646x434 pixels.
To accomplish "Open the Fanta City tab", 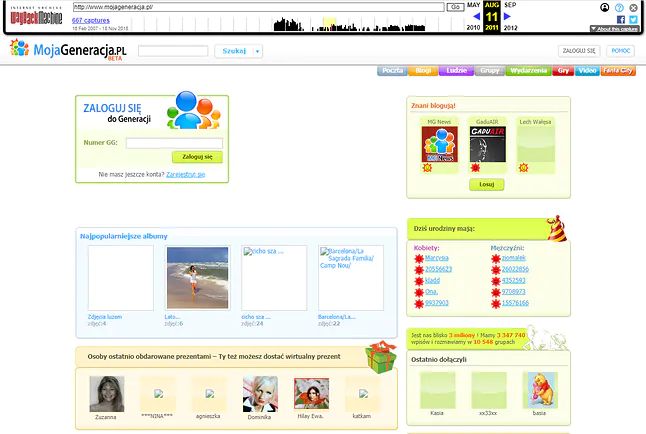I will point(618,70).
